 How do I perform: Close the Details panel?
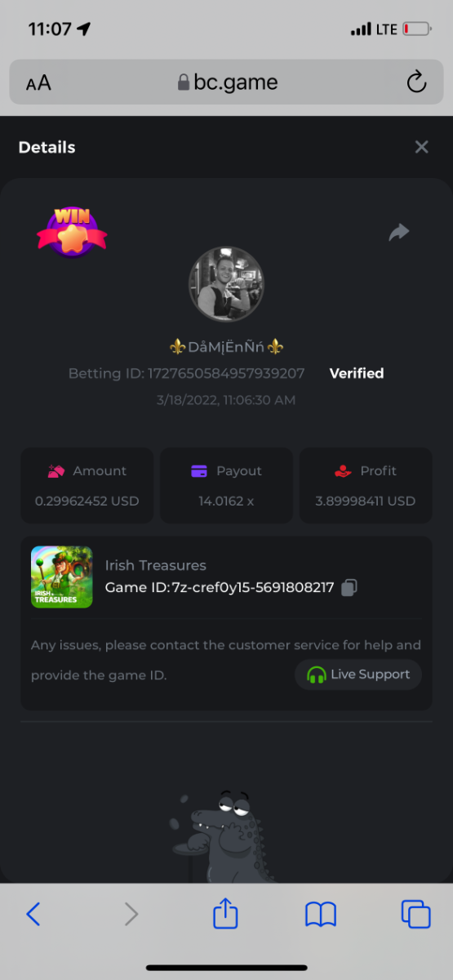click(x=421, y=147)
